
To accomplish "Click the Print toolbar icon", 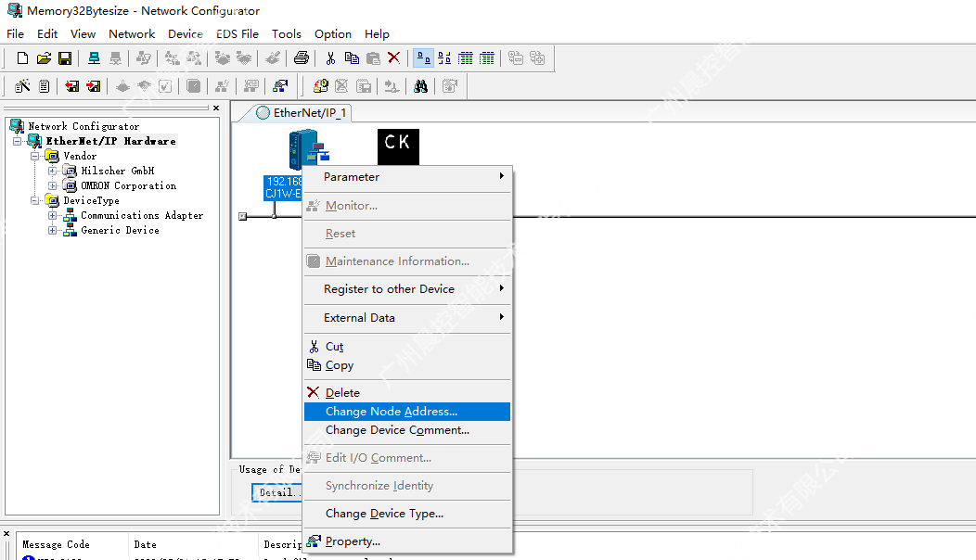I will tap(302, 58).
